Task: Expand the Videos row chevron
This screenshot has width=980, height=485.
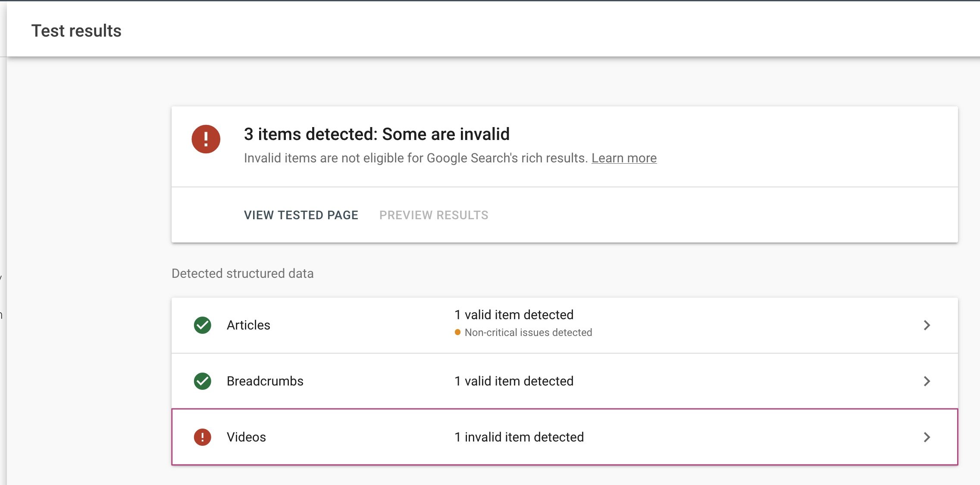Action: pos(927,437)
